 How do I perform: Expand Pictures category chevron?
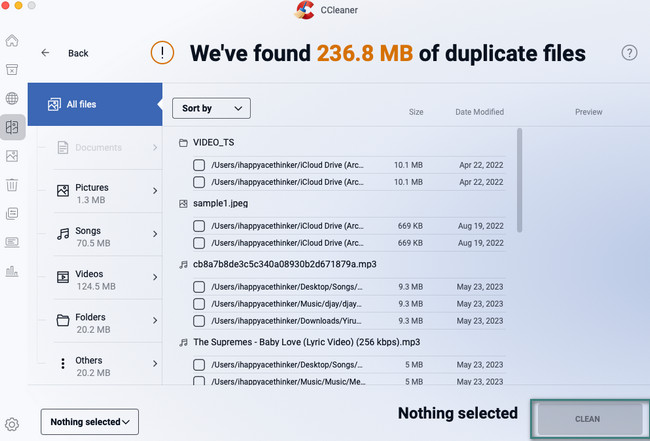tap(155, 191)
